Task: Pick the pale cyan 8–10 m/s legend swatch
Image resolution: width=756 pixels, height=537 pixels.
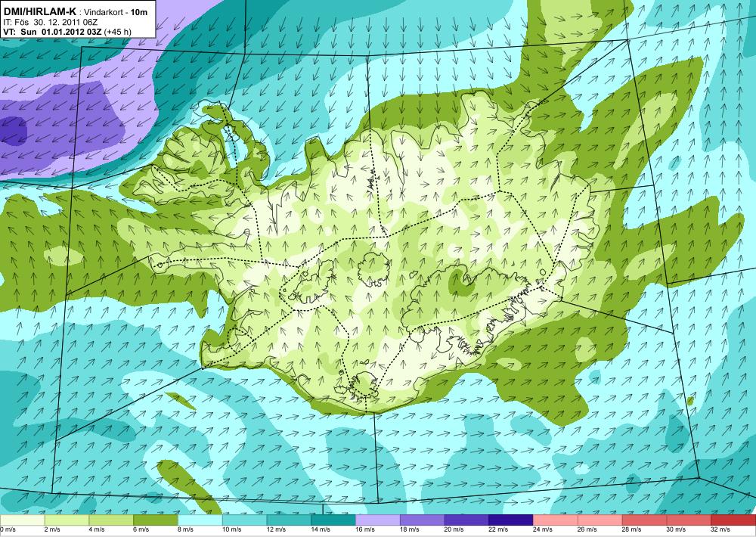Action: click(200, 520)
